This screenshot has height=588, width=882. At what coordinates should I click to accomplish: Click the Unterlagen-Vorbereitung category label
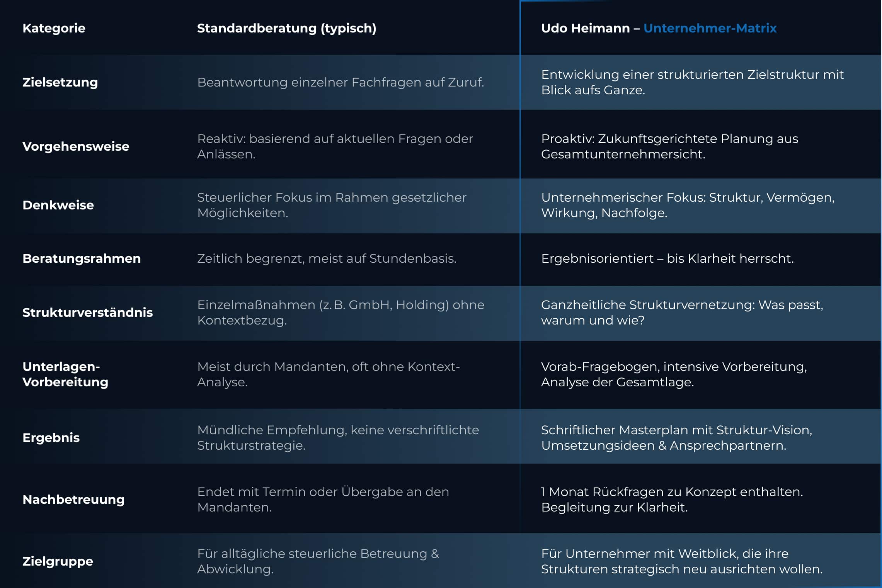tap(65, 374)
